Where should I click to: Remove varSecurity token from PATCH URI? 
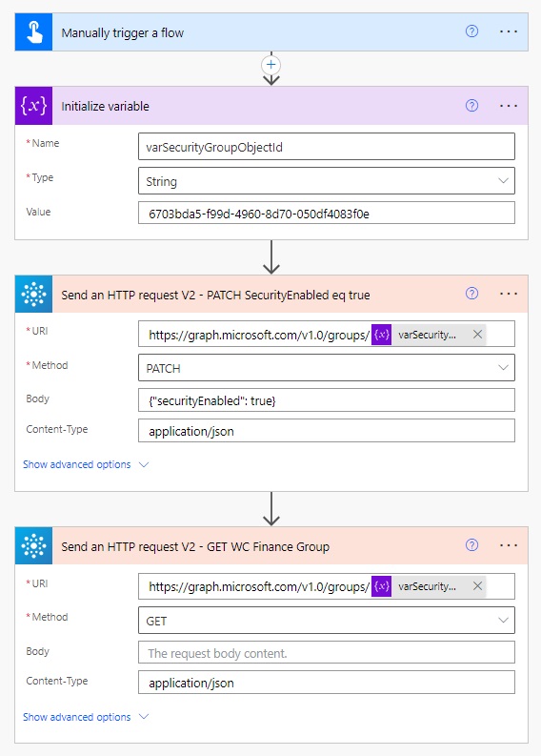(477, 334)
